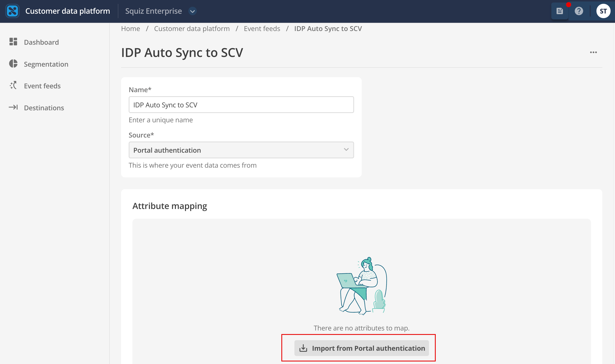Click the import download icon

[x=303, y=348]
